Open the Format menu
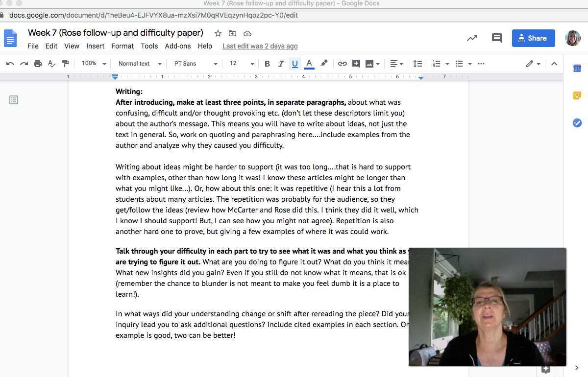The height and width of the screenshot is (377, 588). (122, 46)
